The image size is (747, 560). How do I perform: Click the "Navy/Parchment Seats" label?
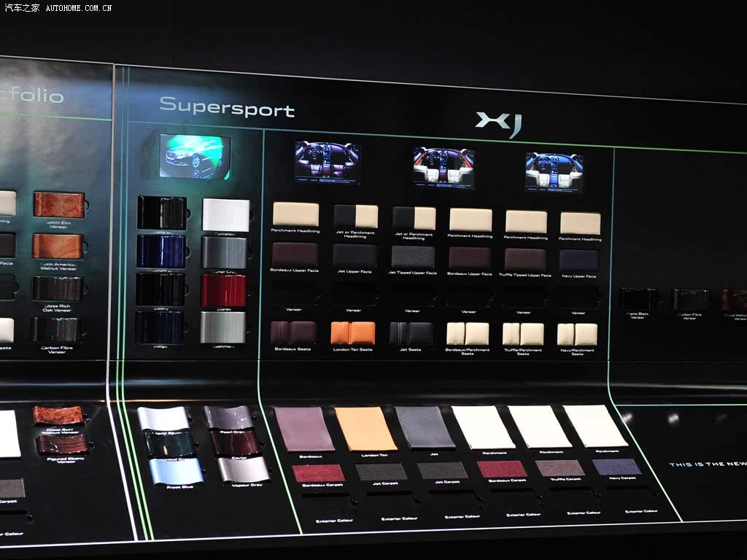click(577, 352)
